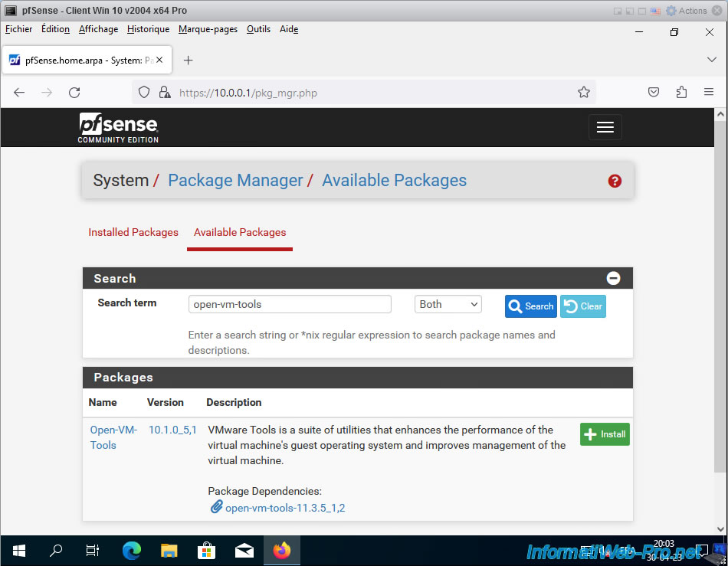Open the open-vm-tools-11.3.5_1,2 dependency link
Viewport: 728px width, 566px height.
click(285, 508)
